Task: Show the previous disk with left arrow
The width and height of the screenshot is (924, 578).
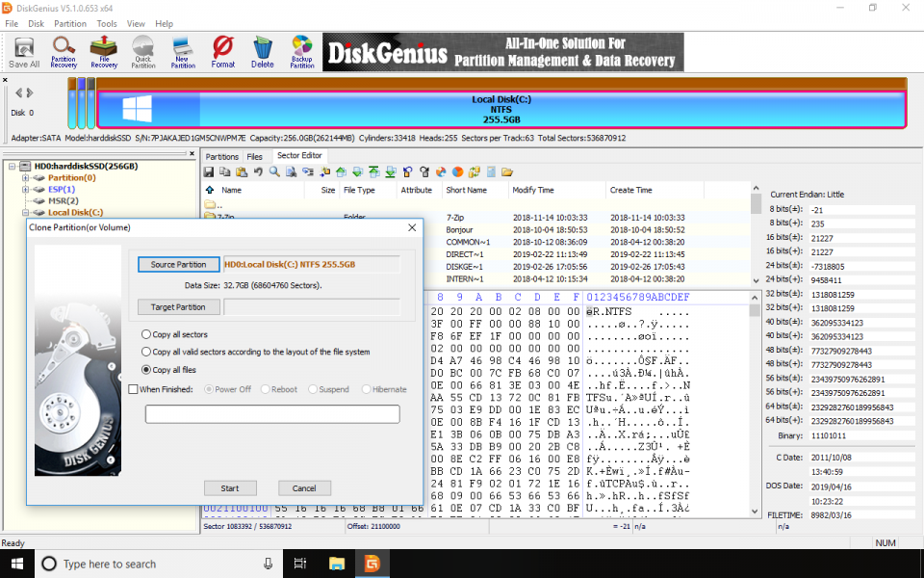Action: 18,93
